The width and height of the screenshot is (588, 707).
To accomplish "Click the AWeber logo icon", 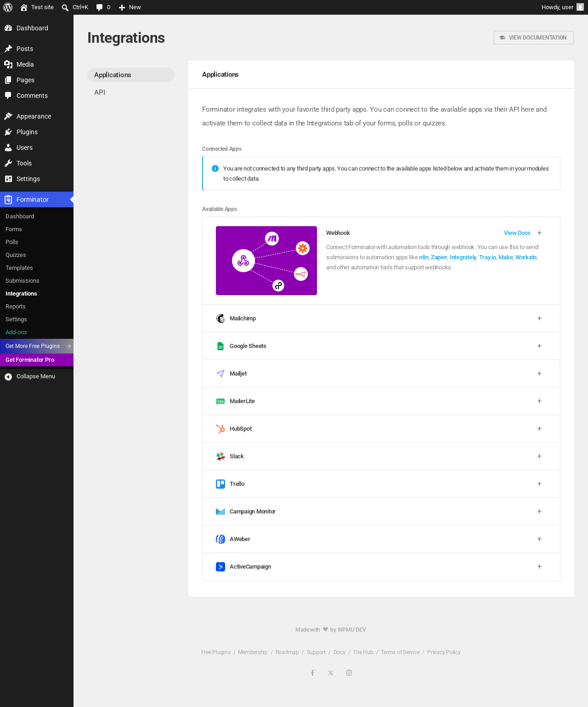I will tap(220, 539).
